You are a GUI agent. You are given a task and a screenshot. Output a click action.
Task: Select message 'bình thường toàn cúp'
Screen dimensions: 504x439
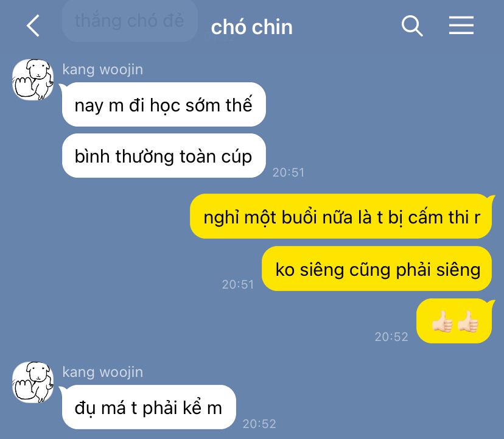coord(164,156)
